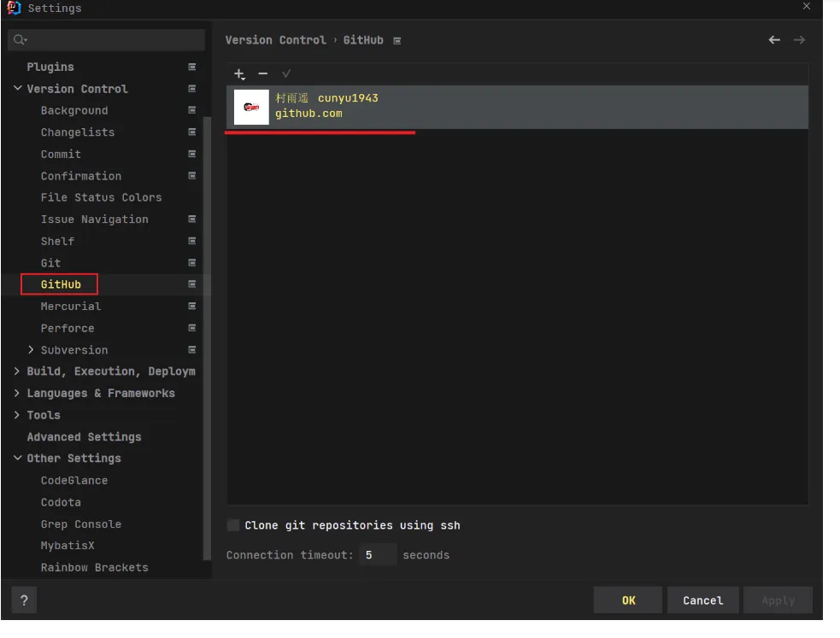
Task: Expand Languages & Frameworks node
Action: (x=16, y=393)
